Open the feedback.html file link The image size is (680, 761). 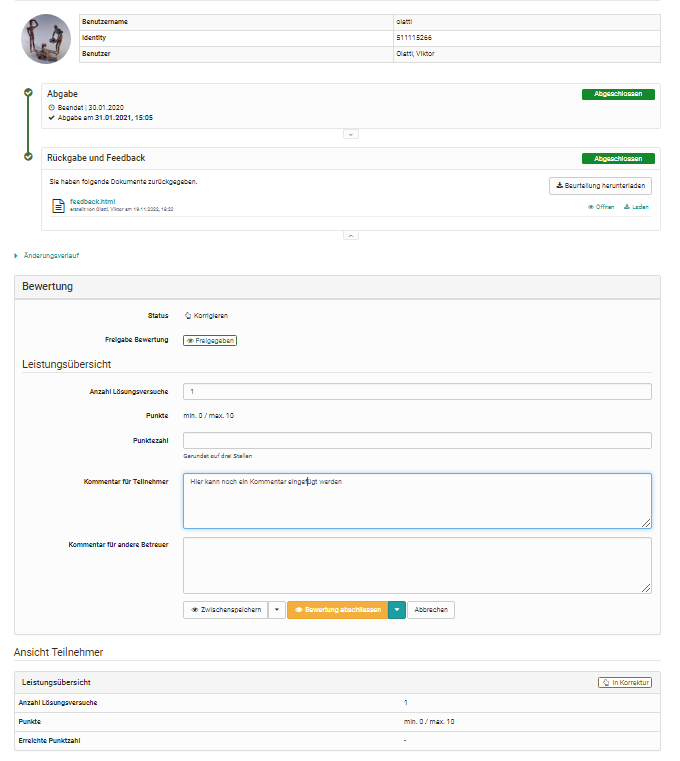(x=92, y=201)
